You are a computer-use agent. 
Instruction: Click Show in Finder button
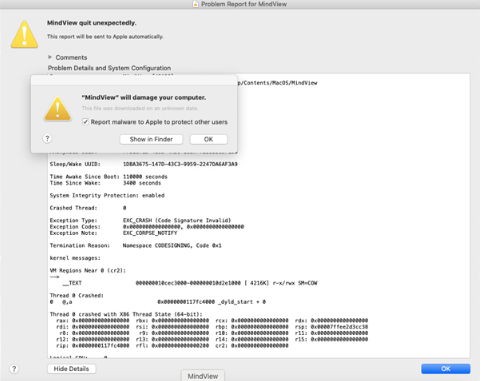point(151,139)
